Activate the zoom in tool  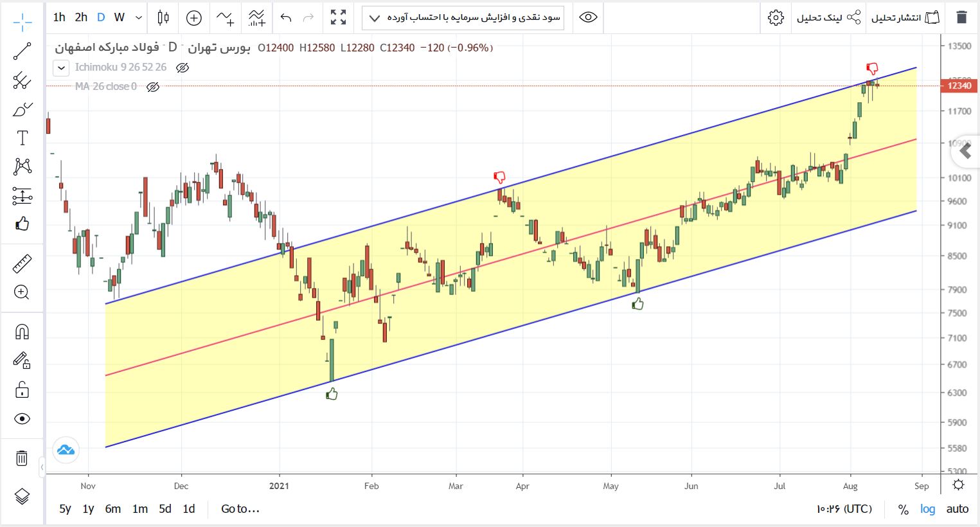(22, 292)
